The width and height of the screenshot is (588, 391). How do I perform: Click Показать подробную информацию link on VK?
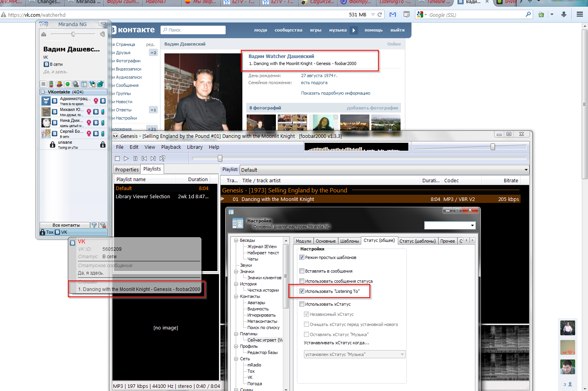[x=335, y=93]
